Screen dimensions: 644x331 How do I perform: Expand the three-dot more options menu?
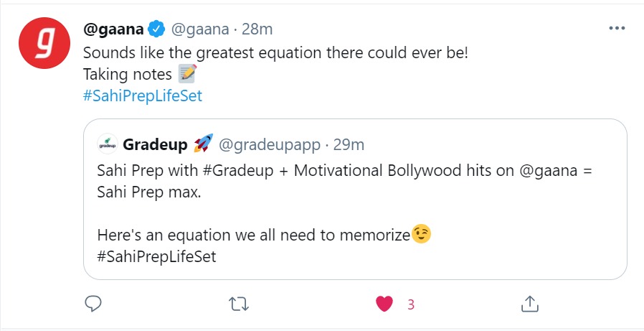click(x=616, y=29)
